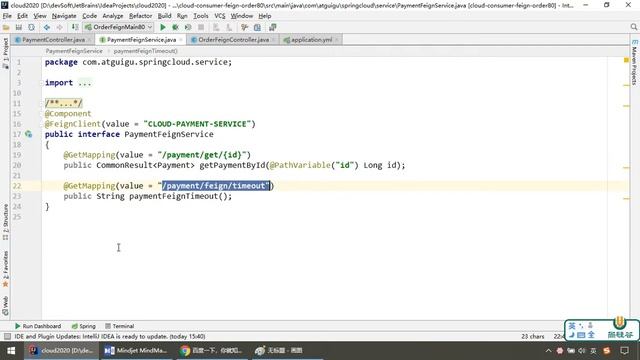Expand the folded /**...*/ comment block
640x360 pixels.
64,103
